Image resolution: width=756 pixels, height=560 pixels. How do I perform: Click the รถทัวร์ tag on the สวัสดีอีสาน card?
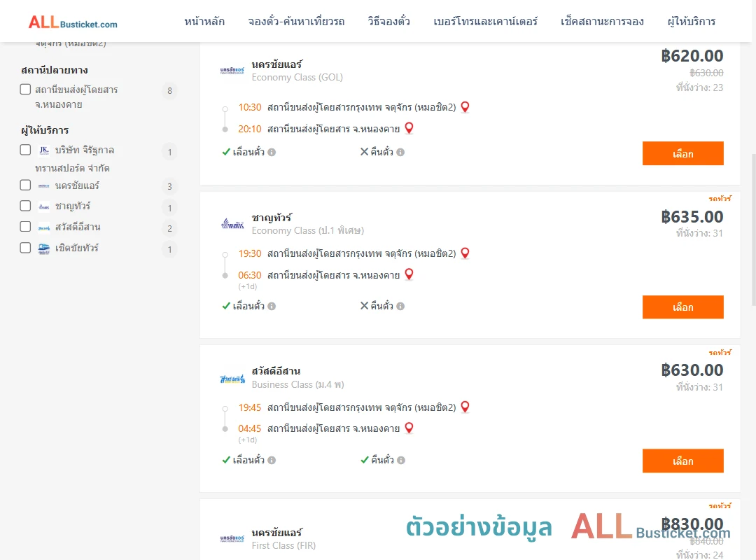[720, 353]
